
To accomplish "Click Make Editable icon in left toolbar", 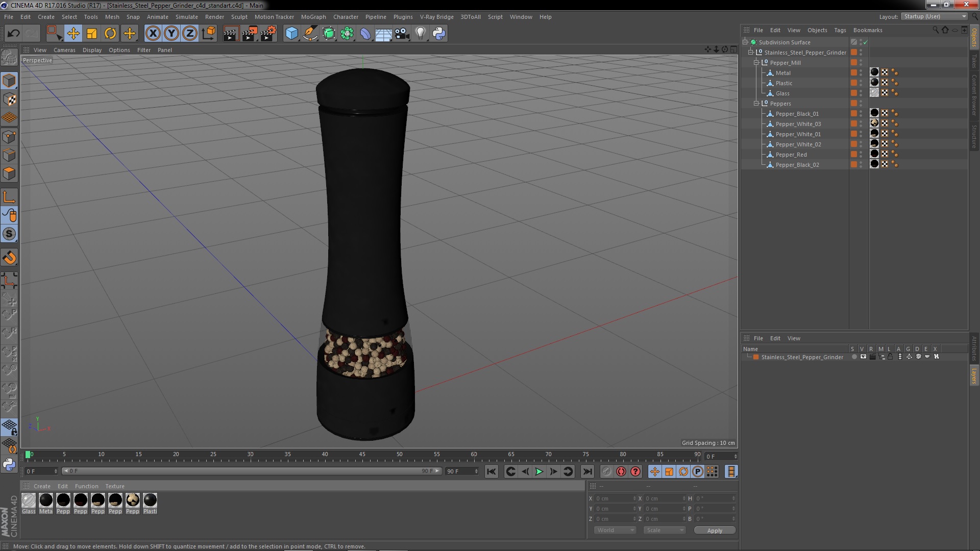I will tap(9, 57).
